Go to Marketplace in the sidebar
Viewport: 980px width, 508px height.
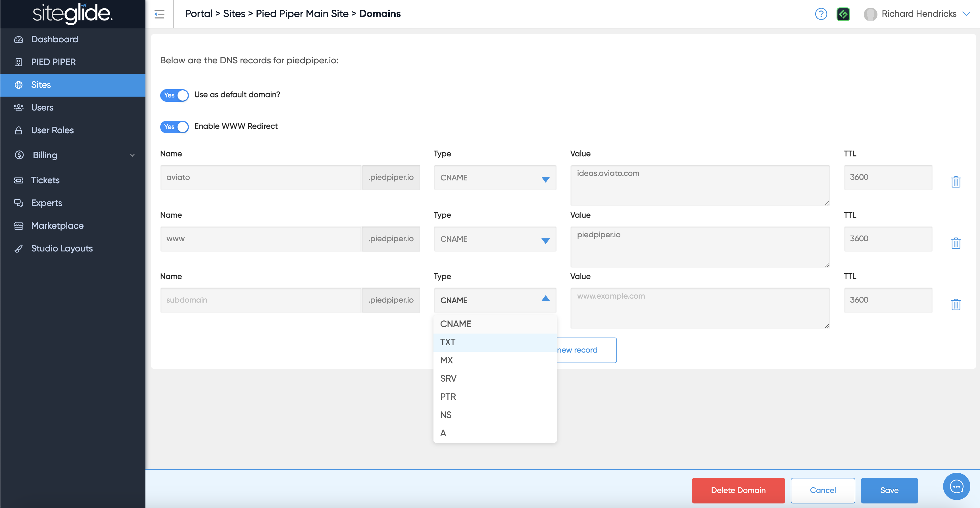[x=57, y=226]
